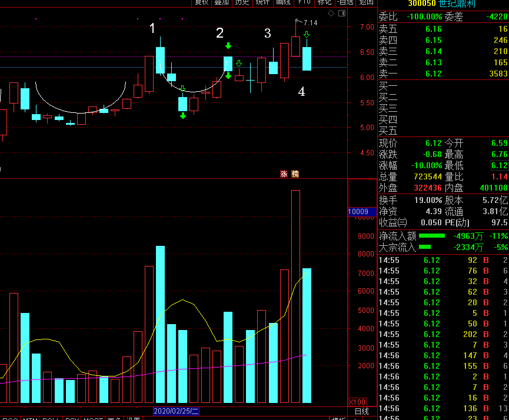
Task: Toggle the 自选 watchlist button
Action: [x=345, y=2]
